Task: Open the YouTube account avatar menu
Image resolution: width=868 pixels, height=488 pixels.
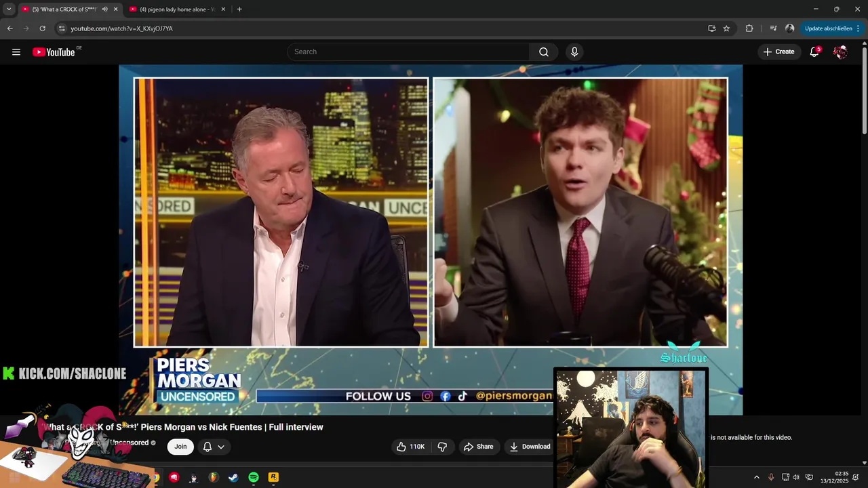Action: coord(840,52)
